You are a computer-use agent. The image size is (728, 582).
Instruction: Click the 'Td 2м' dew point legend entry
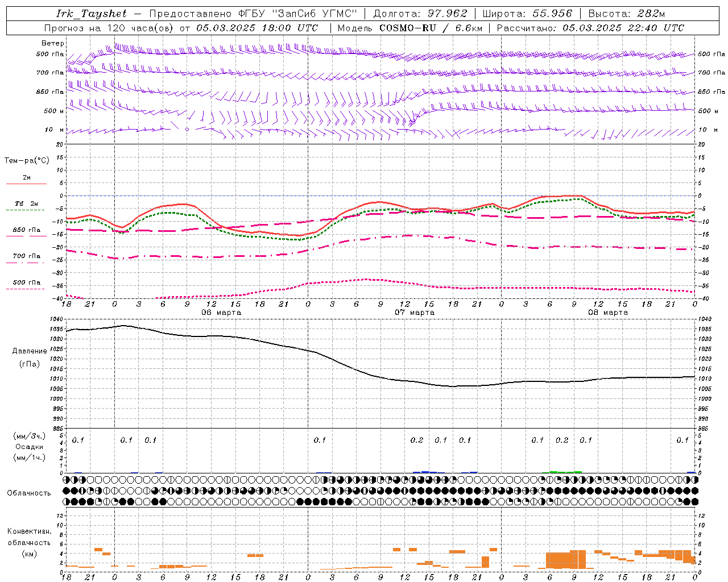point(26,203)
